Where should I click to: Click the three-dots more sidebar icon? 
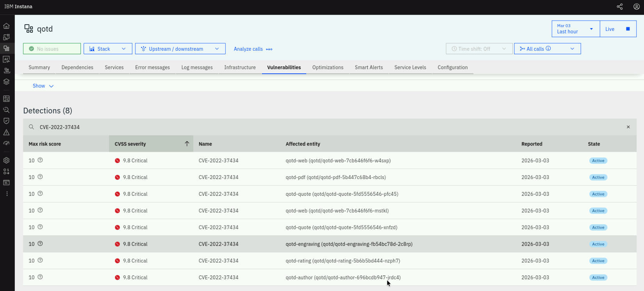pos(7,194)
